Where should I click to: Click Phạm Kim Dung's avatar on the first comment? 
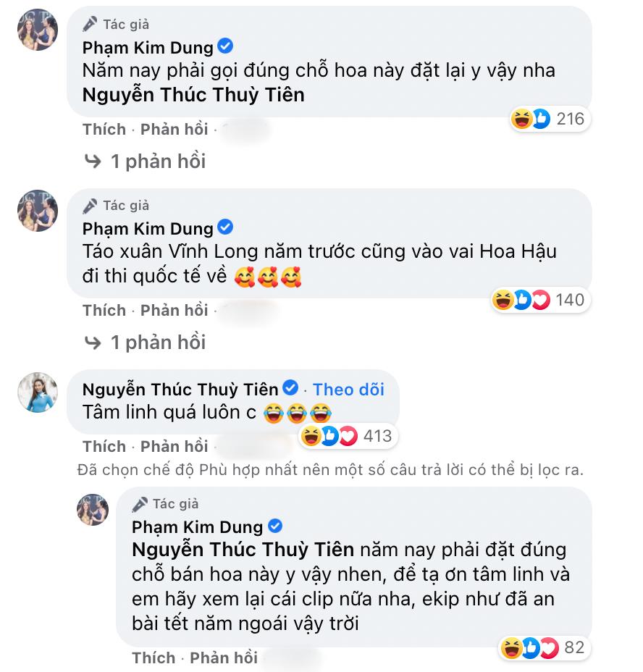[37, 30]
